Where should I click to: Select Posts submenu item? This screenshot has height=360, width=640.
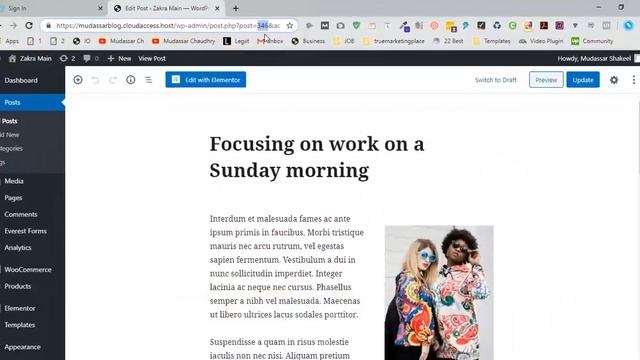click(x=10, y=121)
